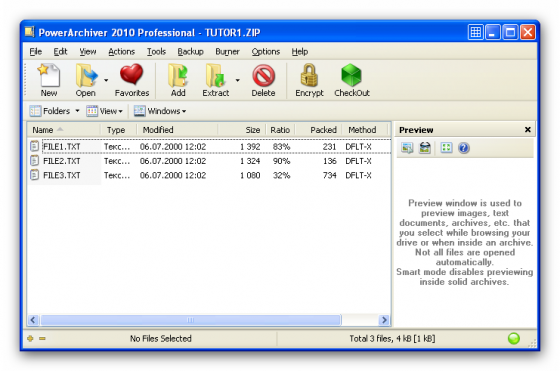
Task: Click the Favorites heart icon
Action: coord(131,75)
